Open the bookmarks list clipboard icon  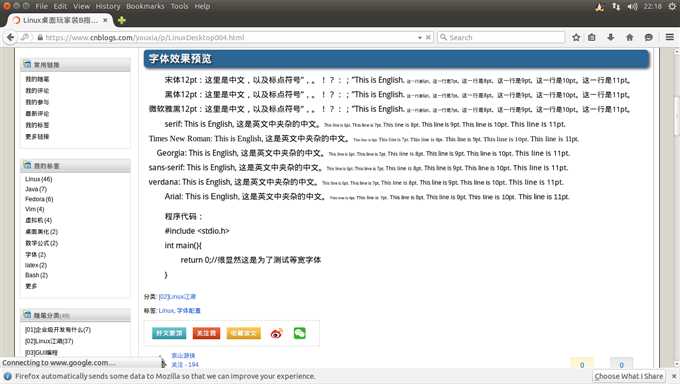click(x=592, y=37)
